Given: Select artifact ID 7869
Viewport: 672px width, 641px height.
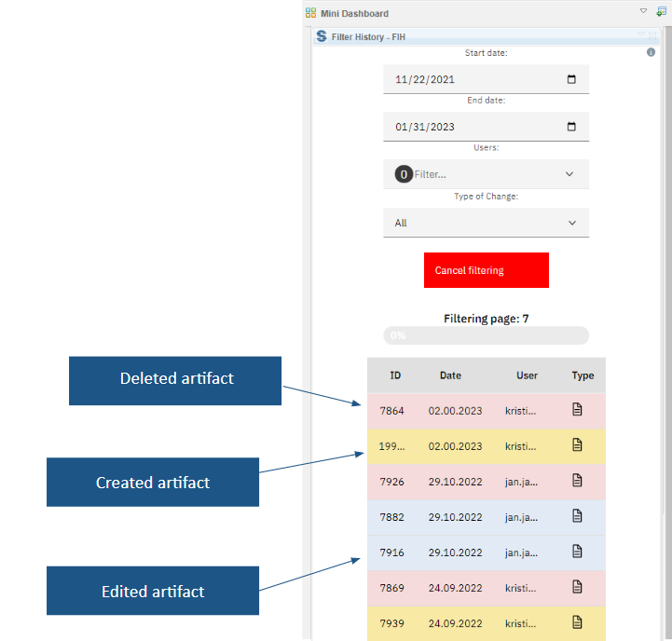Looking at the screenshot, I should pos(391,588).
